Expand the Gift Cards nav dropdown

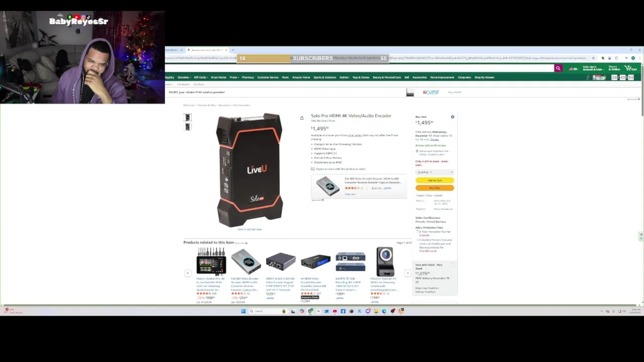pos(201,77)
